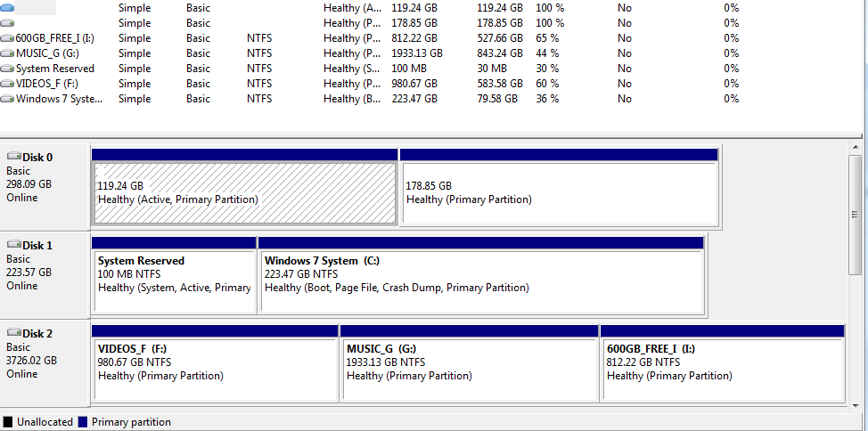Click the 65 % free cell
868x431 pixels.
click(547, 38)
